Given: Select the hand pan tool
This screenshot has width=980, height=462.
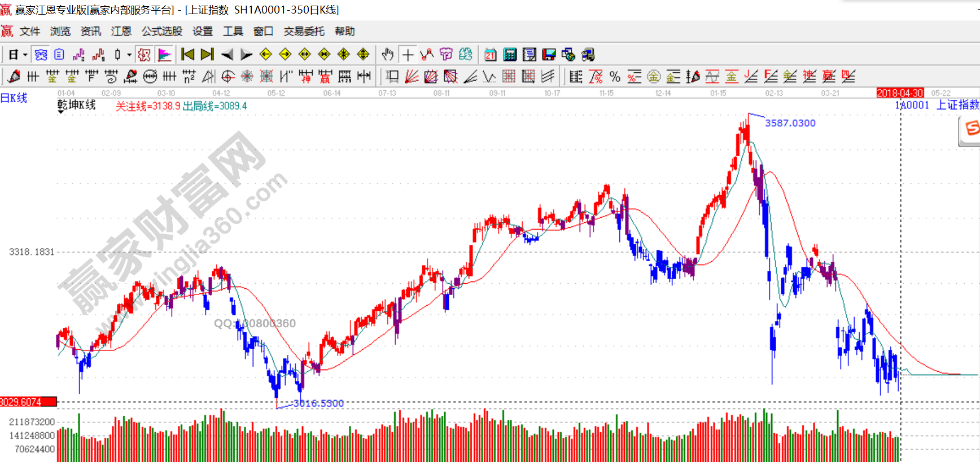Looking at the screenshot, I should click(x=387, y=55).
